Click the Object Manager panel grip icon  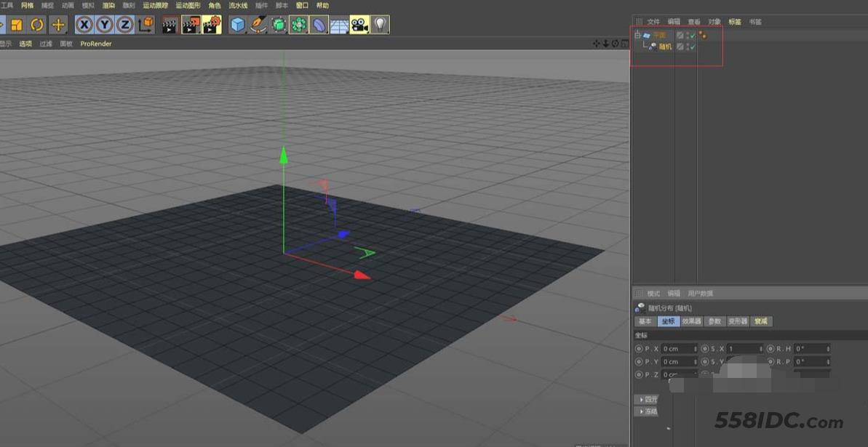pos(639,22)
